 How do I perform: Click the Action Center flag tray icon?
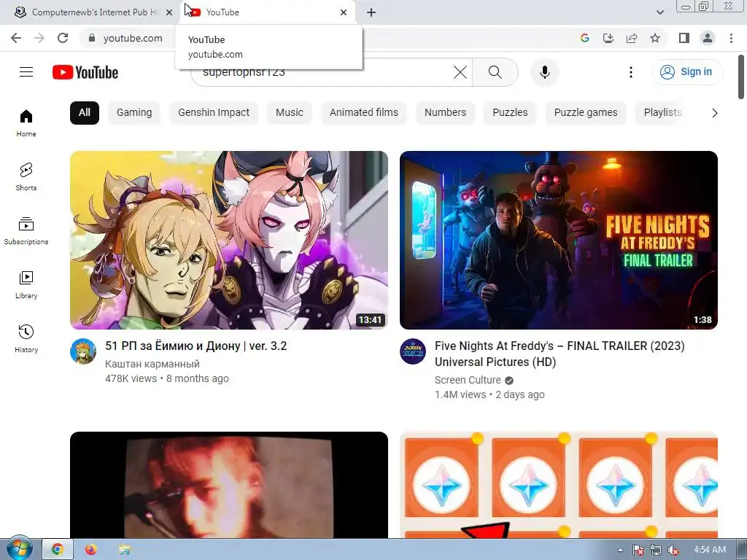point(638,550)
